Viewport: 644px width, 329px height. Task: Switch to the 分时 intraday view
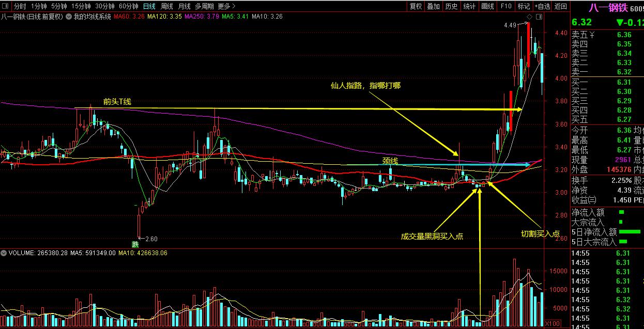click(x=20, y=6)
